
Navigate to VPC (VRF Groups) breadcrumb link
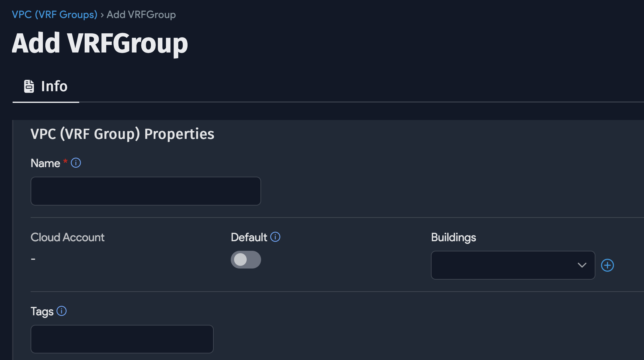[x=55, y=14]
